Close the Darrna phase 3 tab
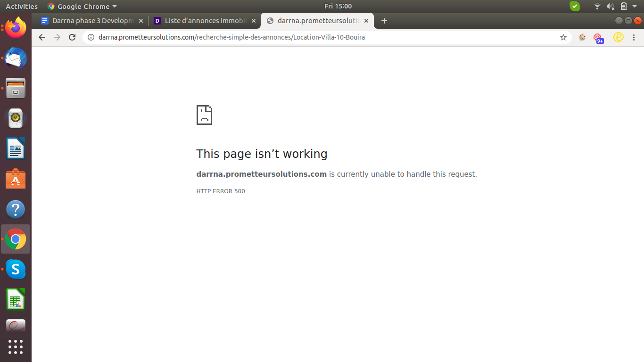This screenshot has width=644, height=362. pos(141,21)
